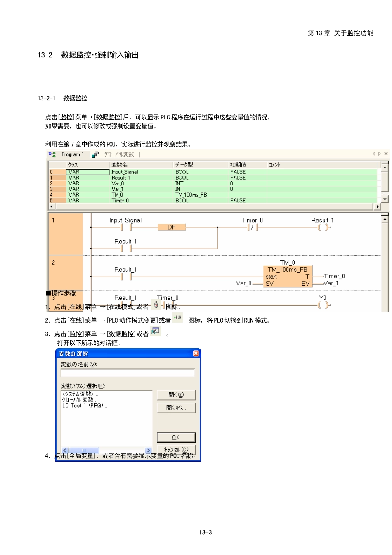The width and height of the screenshot is (392, 555).
Task: Click the ladder editor scroll-up arrow
Action: click(385, 219)
